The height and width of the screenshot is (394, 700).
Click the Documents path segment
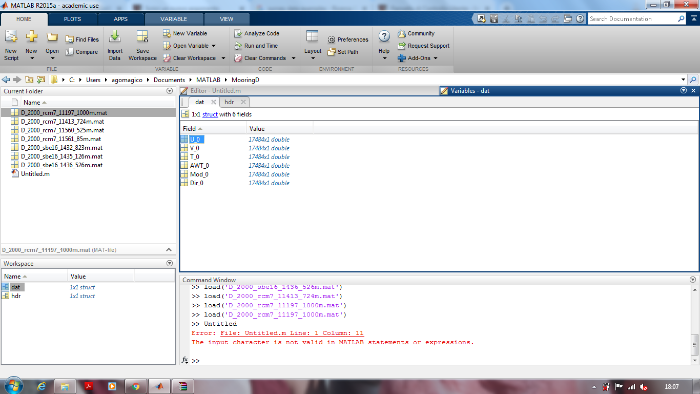[x=169, y=79]
